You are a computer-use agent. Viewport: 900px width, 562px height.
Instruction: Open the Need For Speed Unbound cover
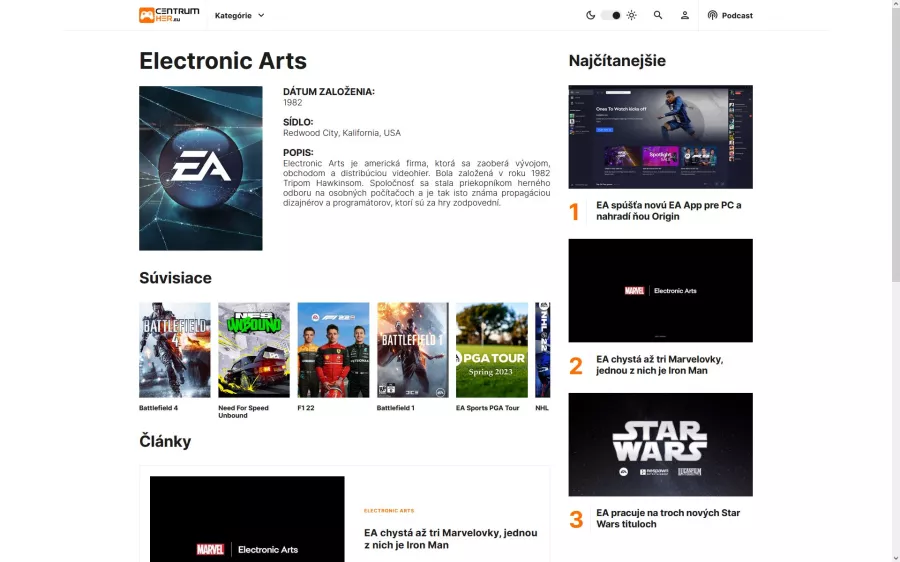click(x=254, y=350)
